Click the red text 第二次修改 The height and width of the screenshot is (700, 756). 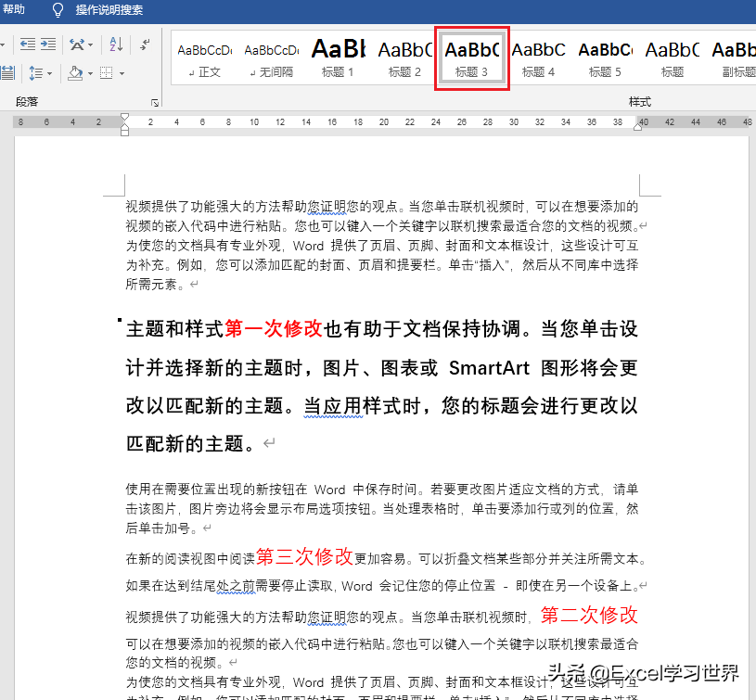pyautogui.click(x=589, y=616)
